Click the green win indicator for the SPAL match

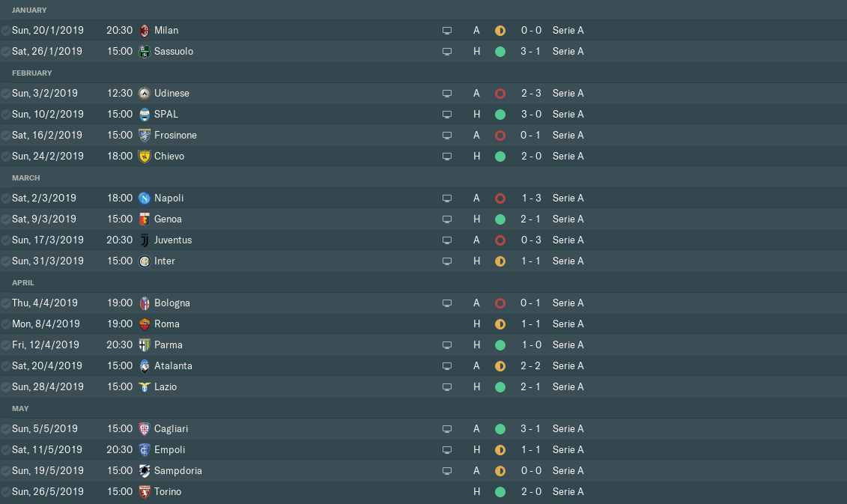[x=500, y=115]
